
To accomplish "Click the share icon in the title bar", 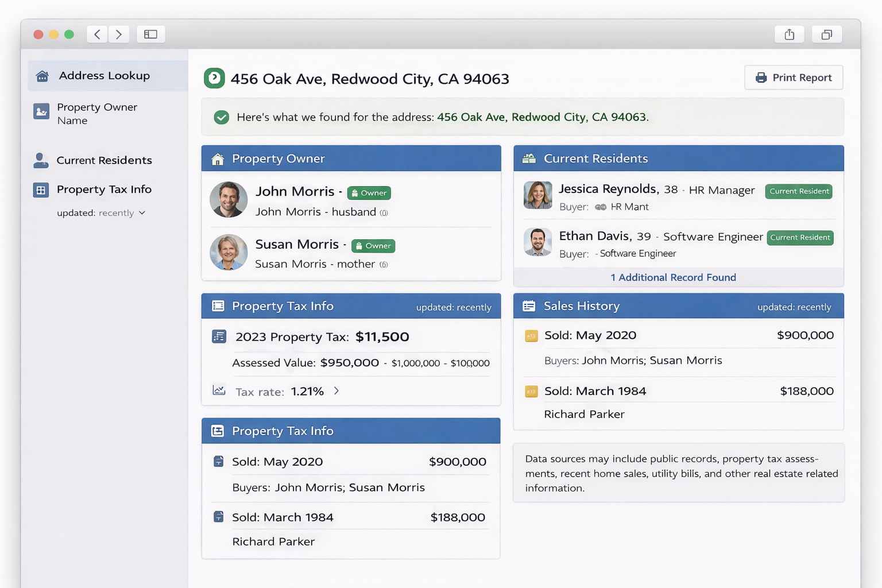I will (790, 34).
